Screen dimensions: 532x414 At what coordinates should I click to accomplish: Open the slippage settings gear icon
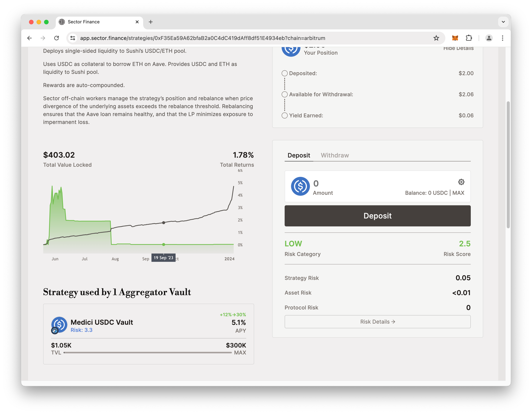click(x=461, y=182)
